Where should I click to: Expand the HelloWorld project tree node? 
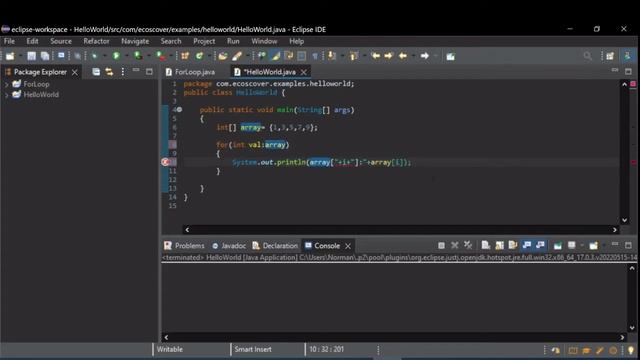point(7,95)
